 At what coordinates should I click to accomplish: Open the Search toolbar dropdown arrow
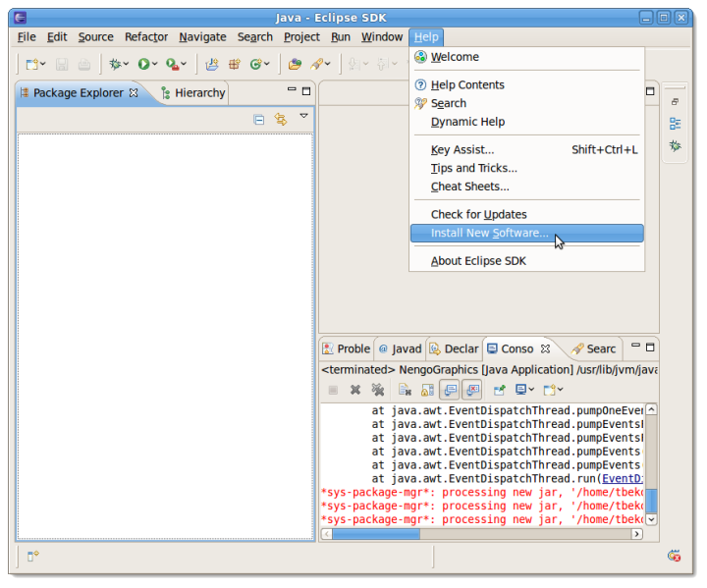tap(328, 64)
